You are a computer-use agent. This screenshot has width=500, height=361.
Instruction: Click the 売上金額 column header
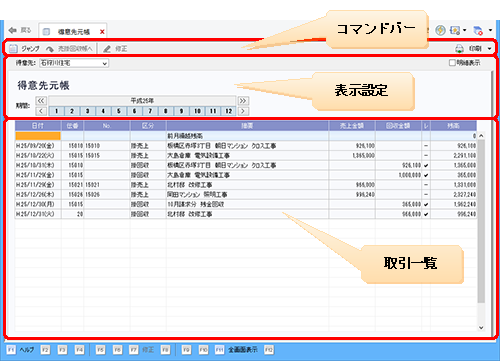tap(352, 126)
